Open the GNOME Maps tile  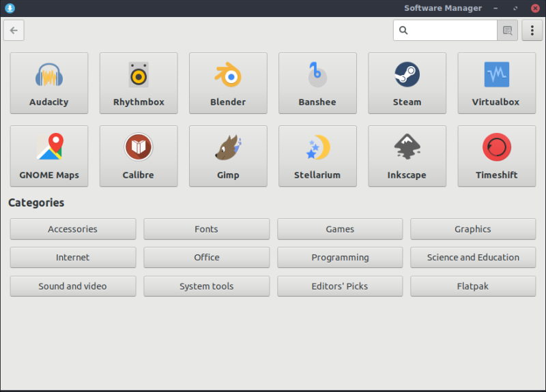click(x=48, y=156)
